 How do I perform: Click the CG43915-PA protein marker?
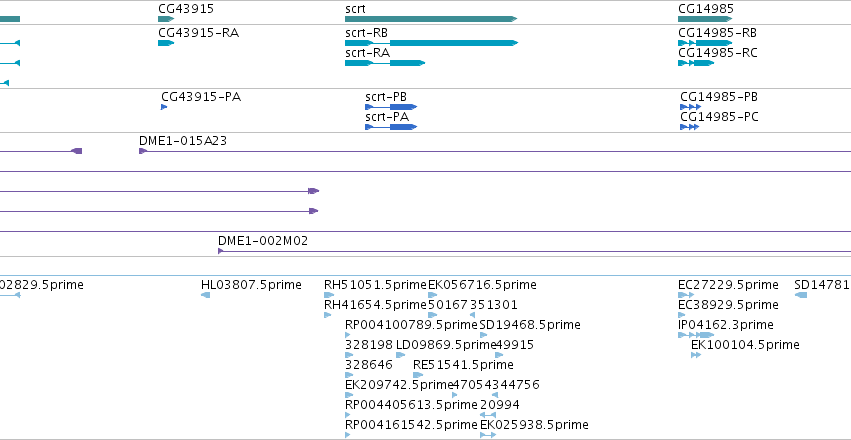click(164, 107)
